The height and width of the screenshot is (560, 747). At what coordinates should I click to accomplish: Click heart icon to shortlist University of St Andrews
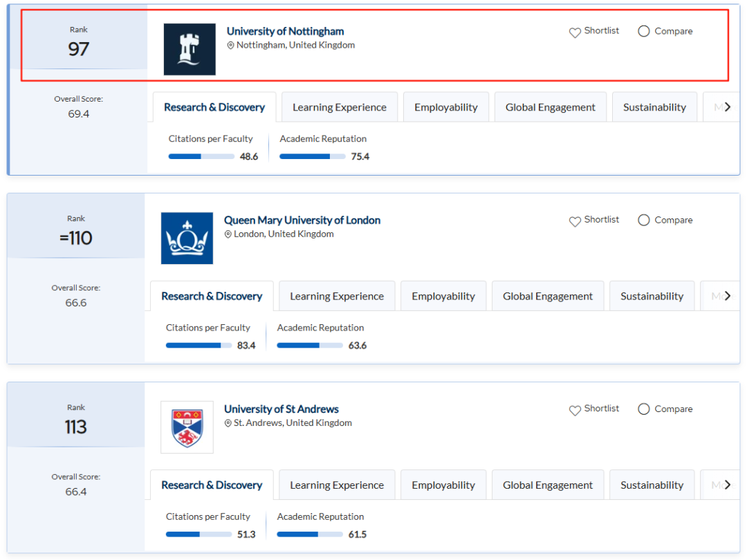tap(575, 410)
